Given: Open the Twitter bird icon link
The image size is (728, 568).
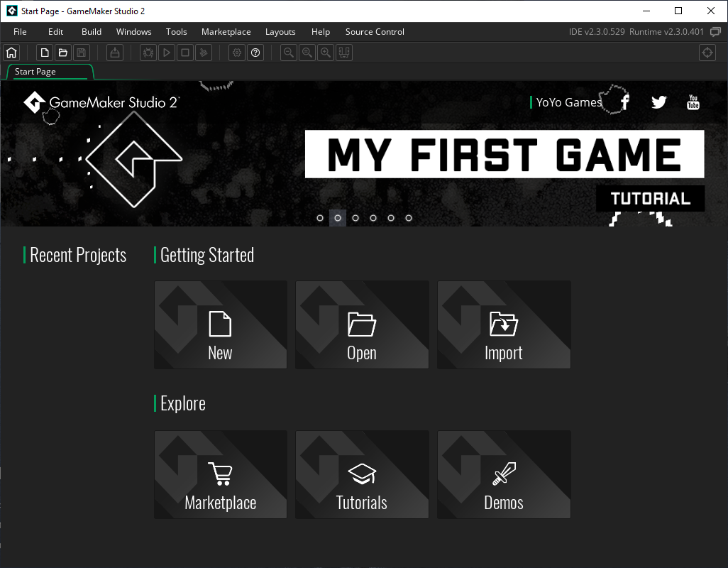Looking at the screenshot, I should (658, 102).
